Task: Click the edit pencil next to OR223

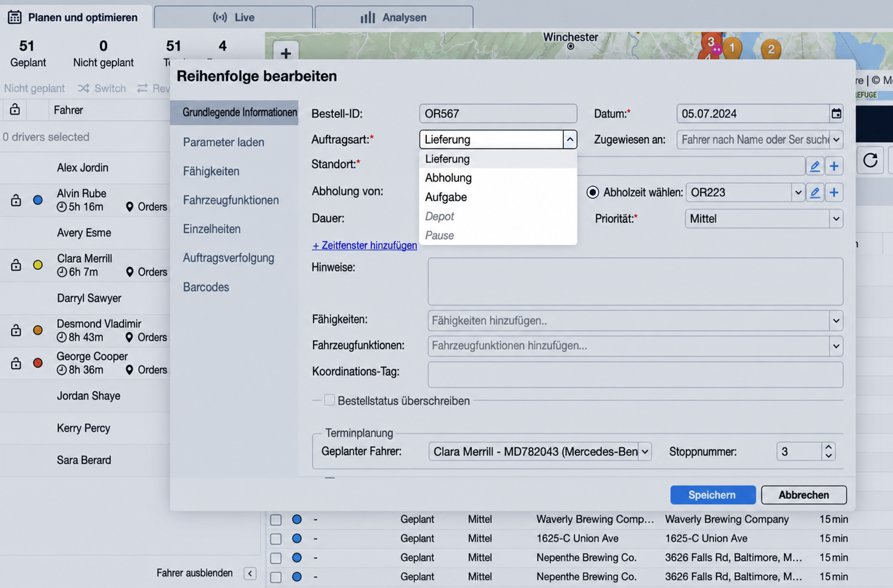Action: click(815, 193)
